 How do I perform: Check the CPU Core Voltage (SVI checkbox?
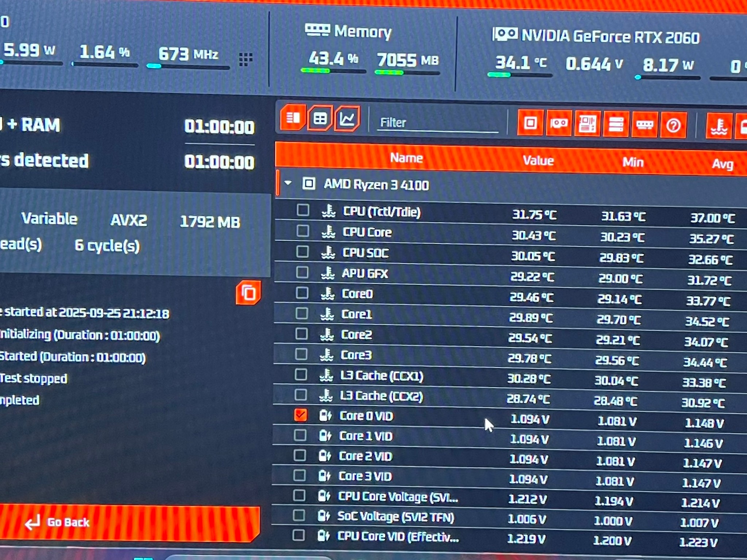(299, 495)
